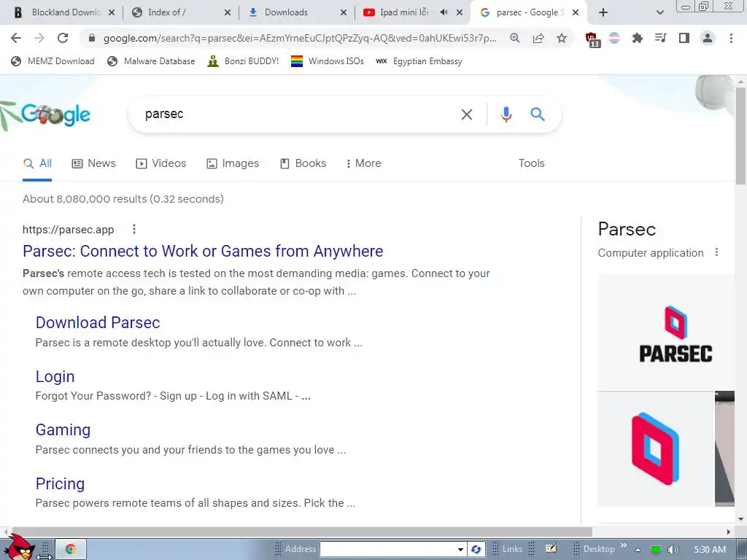Viewport: 747px width, 560px height.
Task: Expand the More search filters menu
Action: coord(363,163)
